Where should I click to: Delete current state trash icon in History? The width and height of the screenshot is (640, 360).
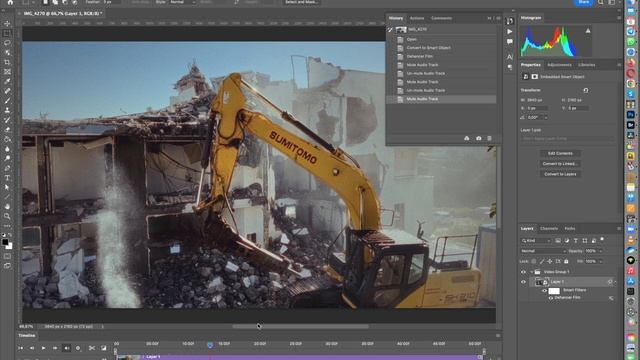click(x=489, y=138)
